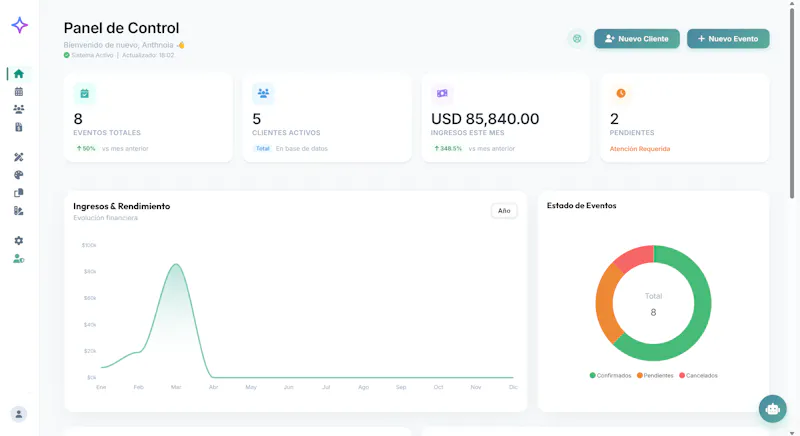Click the Pendientes clock icon

(621, 93)
